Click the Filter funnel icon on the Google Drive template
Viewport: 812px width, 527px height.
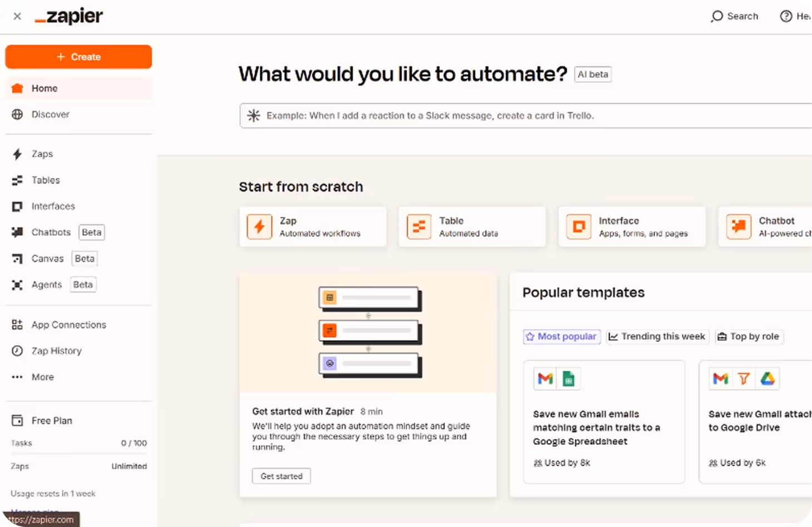pos(744,379)
